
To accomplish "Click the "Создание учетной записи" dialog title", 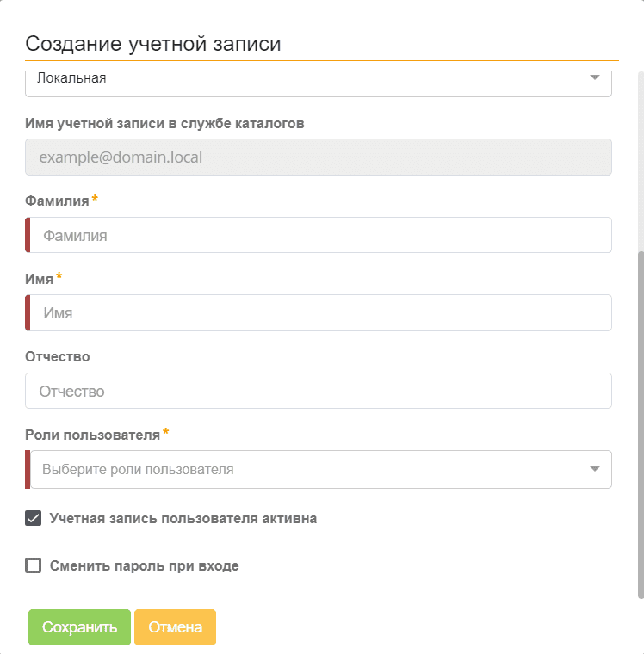I will pyautogui.click(x=153, y=44).
